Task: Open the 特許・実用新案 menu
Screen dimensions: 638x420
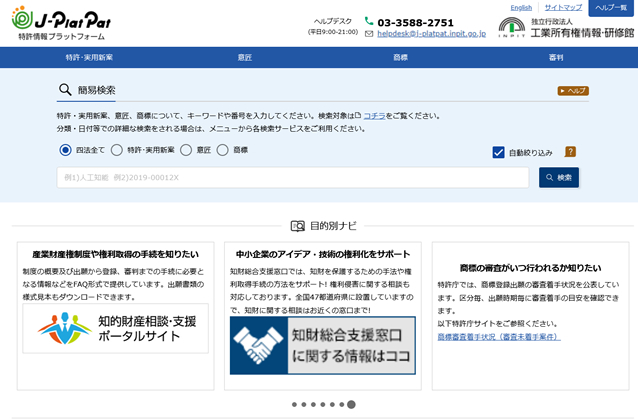Action: [x=89, y=57]
